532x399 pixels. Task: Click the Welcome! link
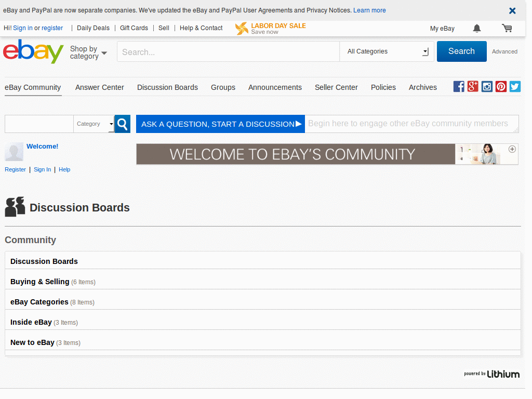[x=43, y=146]
